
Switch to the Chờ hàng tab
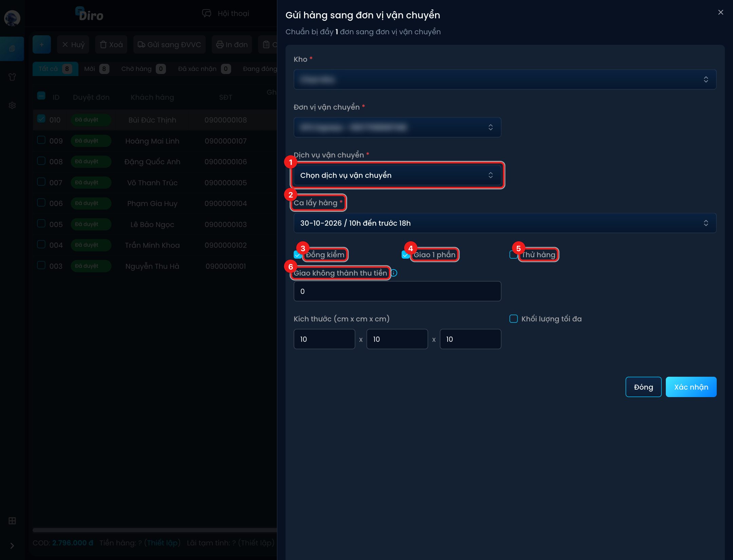143,69
